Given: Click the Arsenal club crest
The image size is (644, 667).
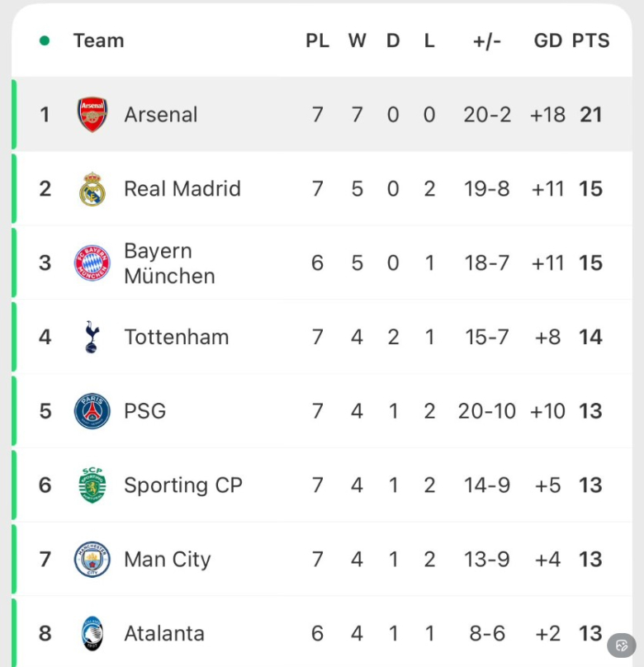Looking at the screenshot, I should point(92,115).
